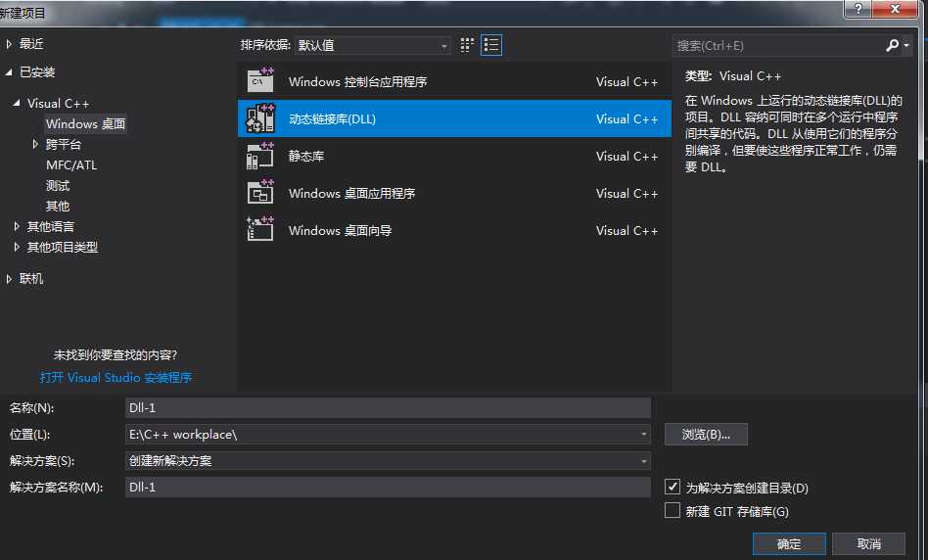The height and width of the screenshot is (560, 928).
Task: Expand the 跨平台 tree node
Action: click(35, 144)
